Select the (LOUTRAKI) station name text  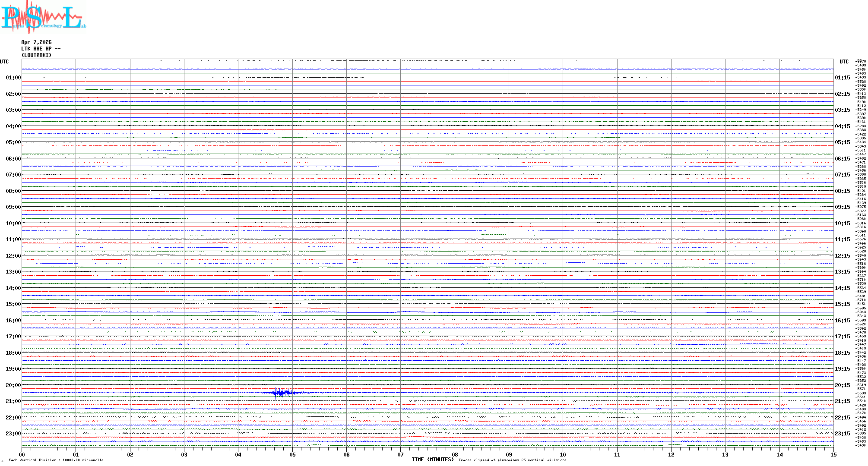pos(36,55)
